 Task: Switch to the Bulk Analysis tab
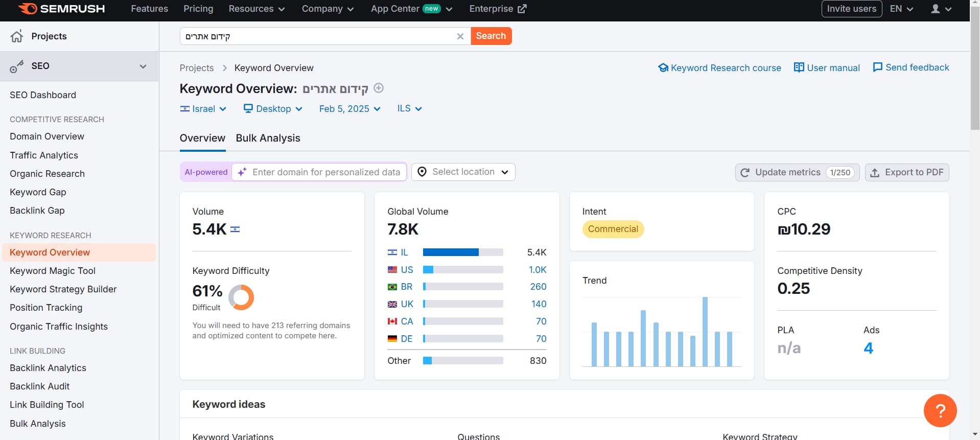coord(268,138)
